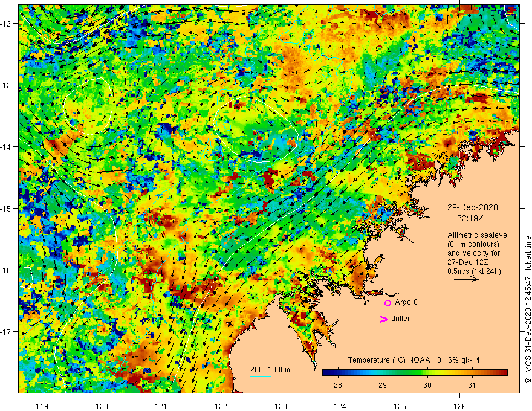This screenshot has width=532, height=411.
Task: Click longitude label 125 on bottom axis
Action: point(400,406)
